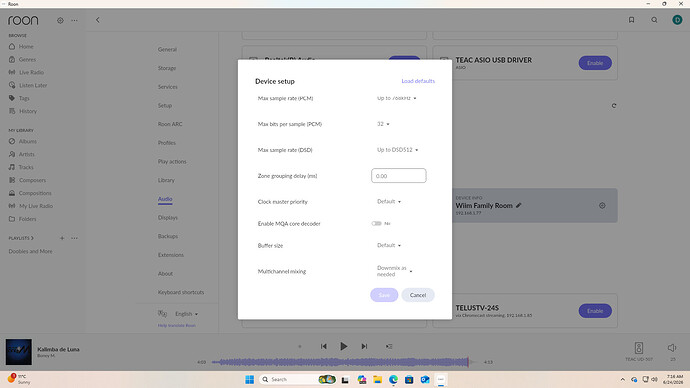Open Max sample rate (DSD) dropdown
Screen dimensions: 690x388
(397, 150)
